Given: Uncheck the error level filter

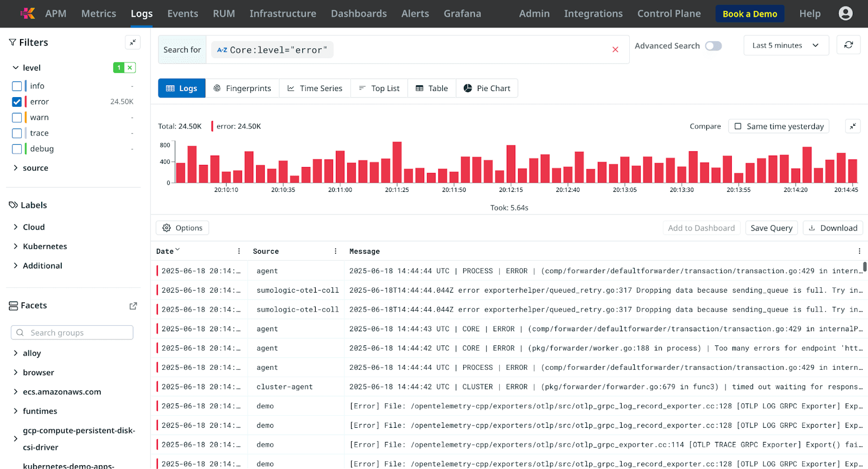Looking at the screenshot, I should (x=17, y=102).
